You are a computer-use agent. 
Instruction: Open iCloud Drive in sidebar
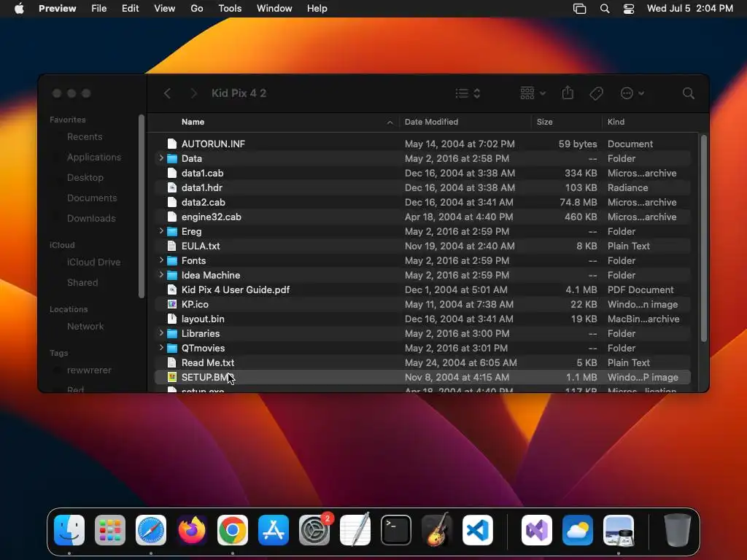tap(93, 262)
